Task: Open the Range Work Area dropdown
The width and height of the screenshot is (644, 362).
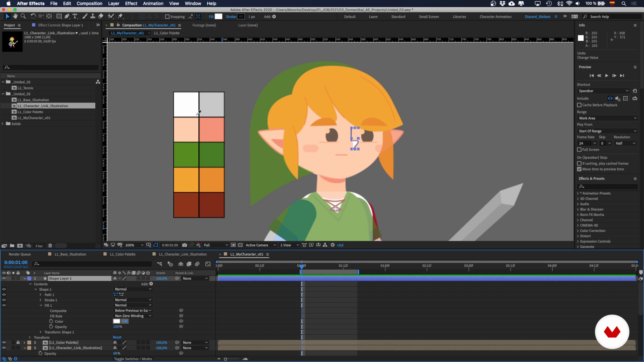Action: (607, 118)
